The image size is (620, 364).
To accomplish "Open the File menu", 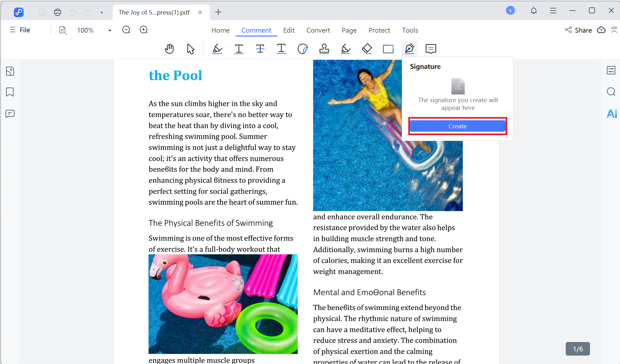I will pyautogui.click(x=20, y=30).
